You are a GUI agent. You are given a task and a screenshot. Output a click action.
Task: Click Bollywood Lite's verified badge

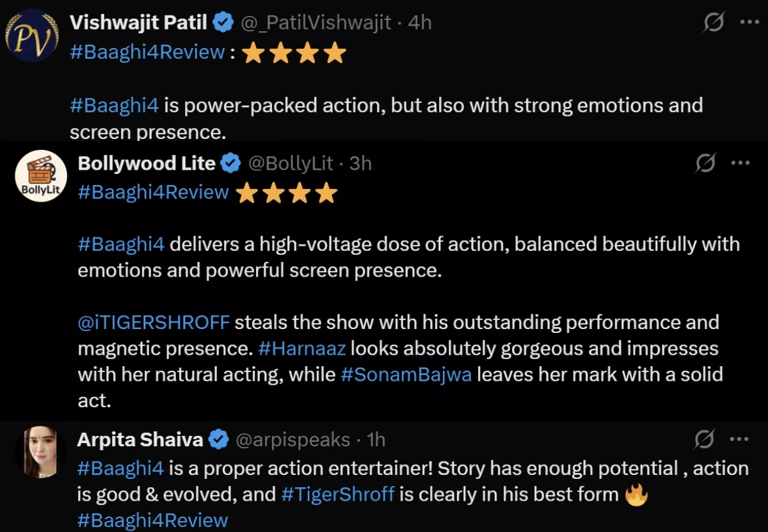click(x=230, y=164)
